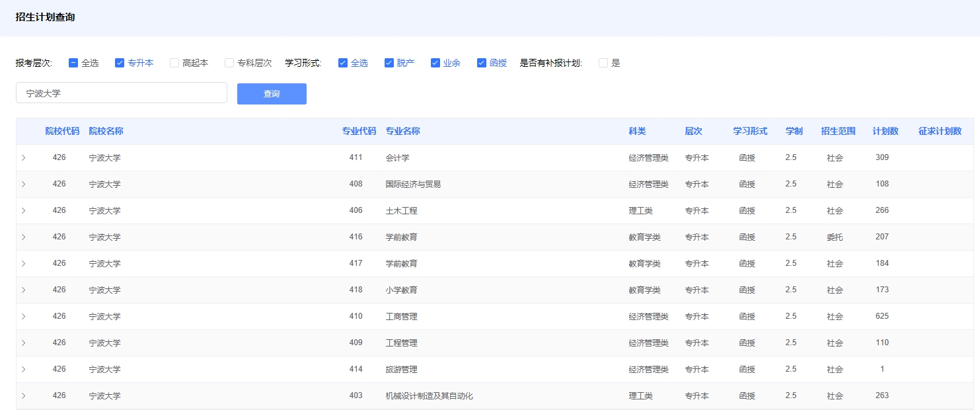Screen dimensions: 980x414
Task: Expand the 学前教育 code 416 row
Action: tap(23, 237)
